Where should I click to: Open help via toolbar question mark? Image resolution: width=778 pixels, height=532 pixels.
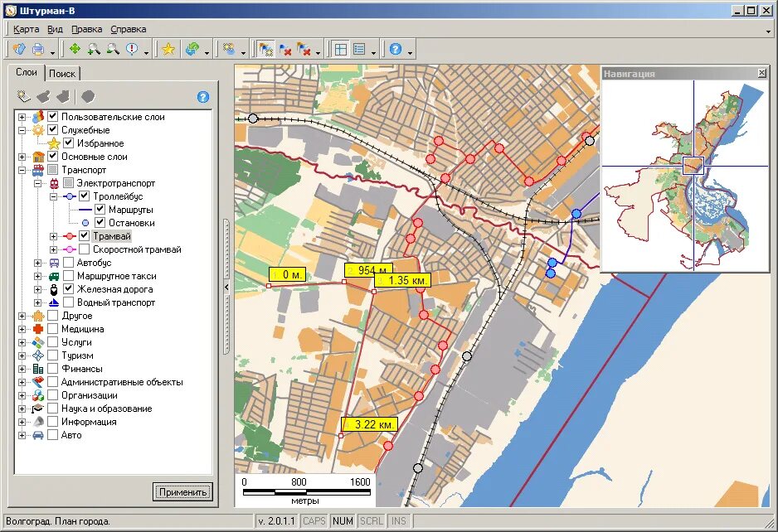(396, 49)
